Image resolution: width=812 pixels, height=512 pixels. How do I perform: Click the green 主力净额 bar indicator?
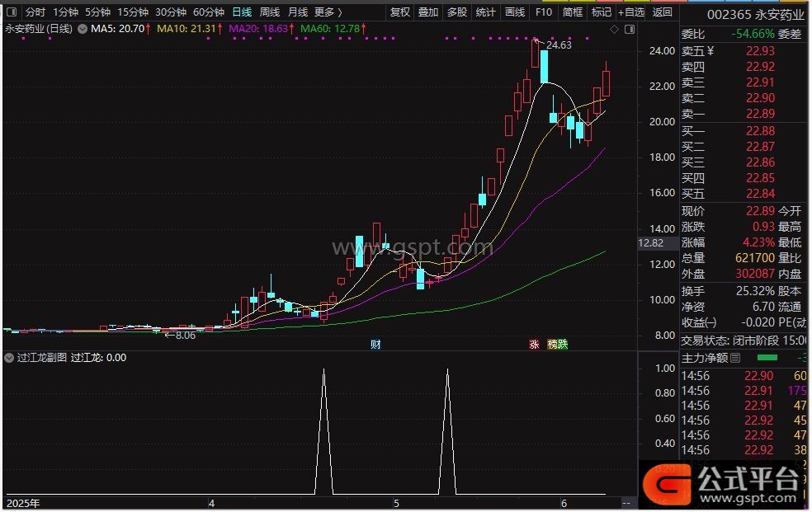click(x=767, y=357)
